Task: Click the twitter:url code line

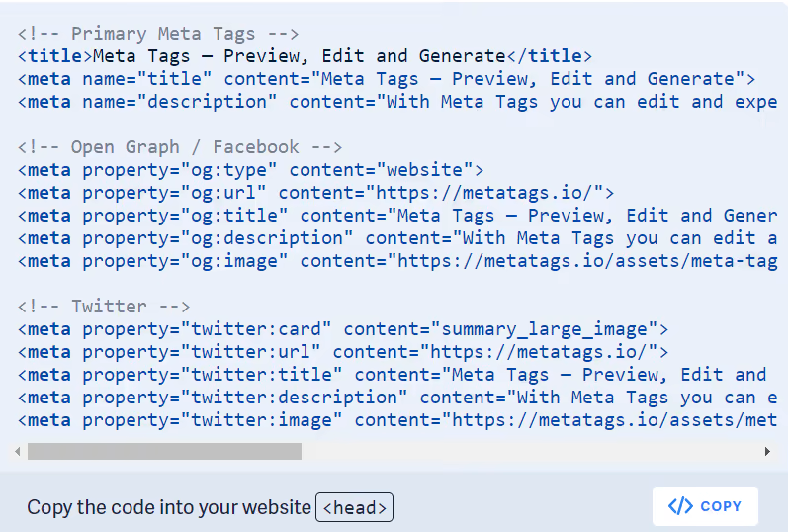Action: [x=343, y=352]
